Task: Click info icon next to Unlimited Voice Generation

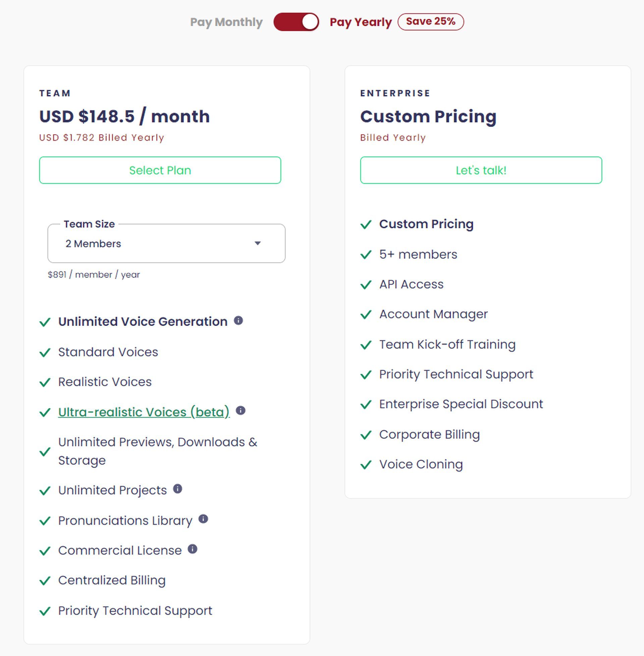Action: tap(238, 320)
